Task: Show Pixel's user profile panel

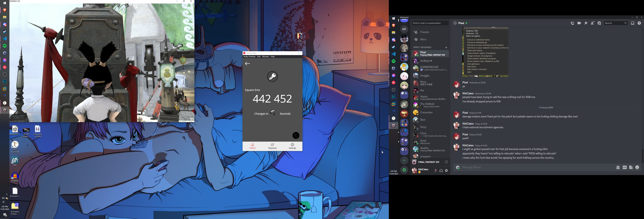Action: pyautogui.click(x=599, y=23)
